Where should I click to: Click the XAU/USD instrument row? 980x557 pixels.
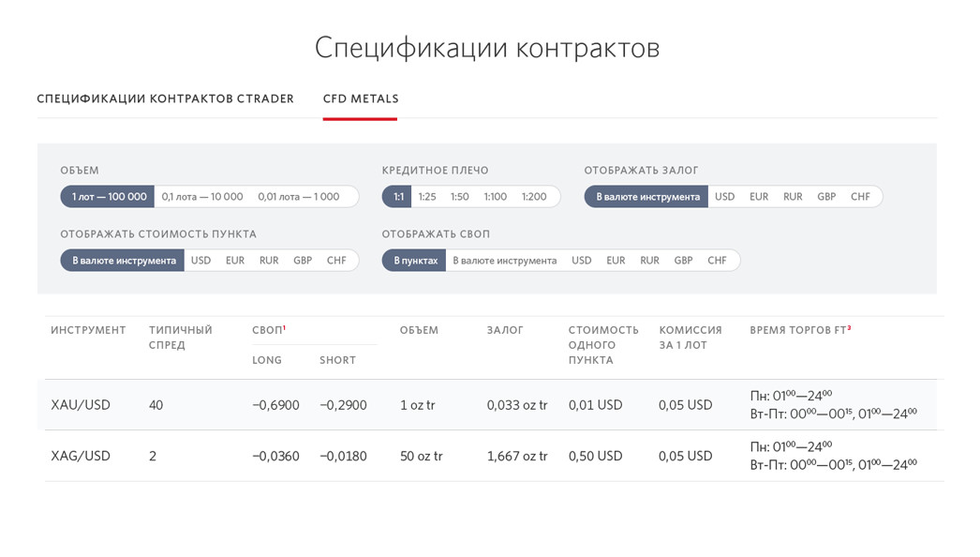[491, 405]
